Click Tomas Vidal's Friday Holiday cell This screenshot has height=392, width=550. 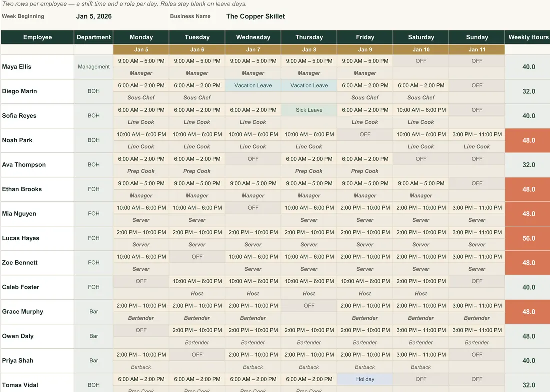tap(365, 379)
